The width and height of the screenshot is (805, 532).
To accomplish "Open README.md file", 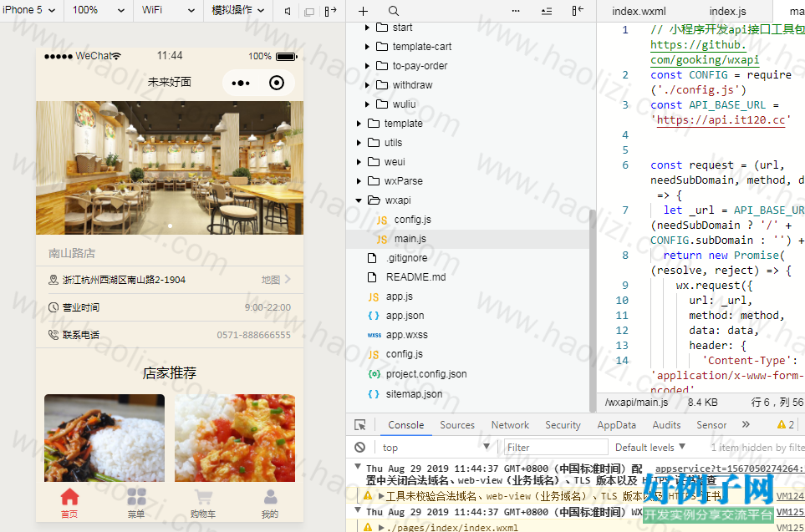I will pos(415,277).
